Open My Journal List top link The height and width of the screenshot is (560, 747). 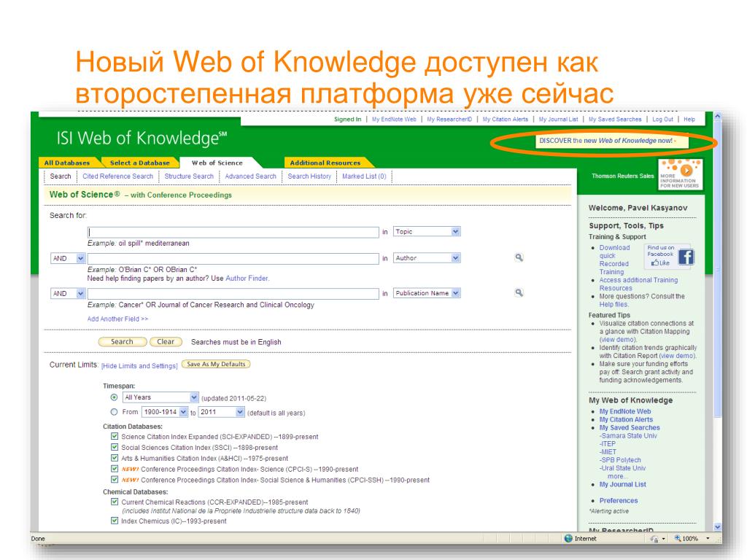[x=558, y=120]
